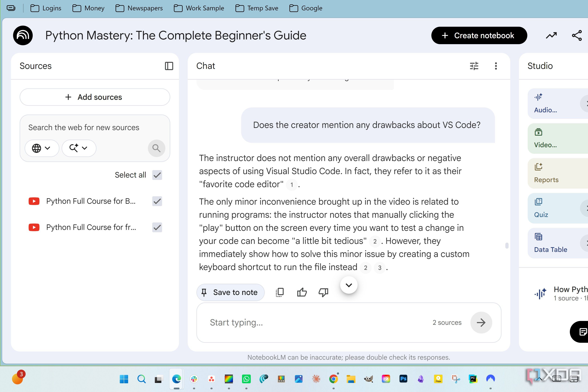
Task: Copy the response with copy icon
Action: point(280,292)
